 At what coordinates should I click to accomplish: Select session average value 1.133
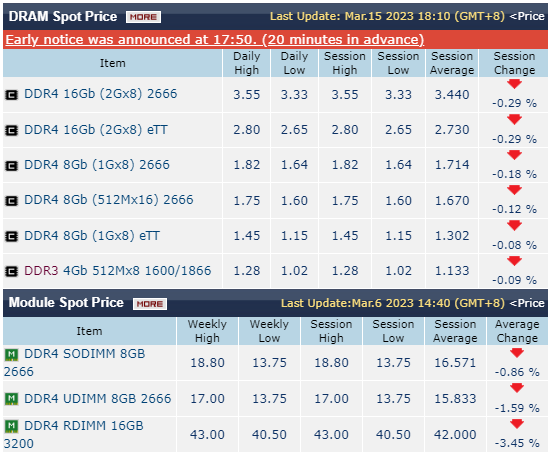point(452,271)
